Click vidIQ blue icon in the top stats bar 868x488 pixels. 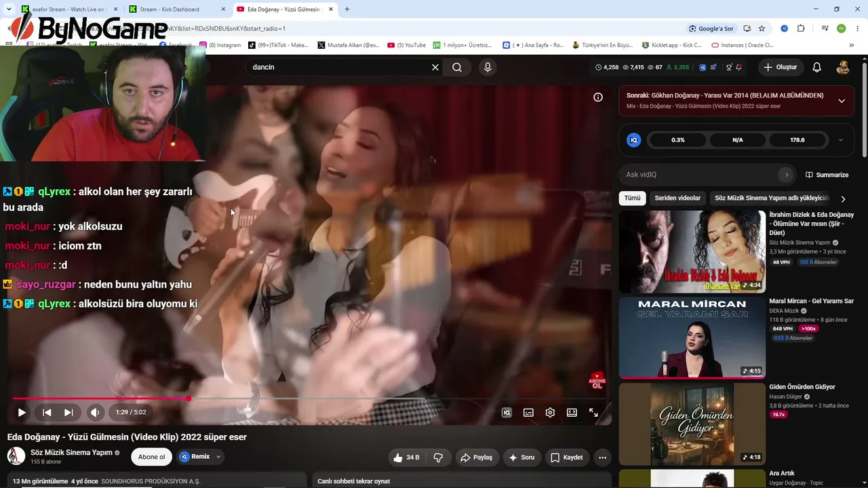pos(703,67)
